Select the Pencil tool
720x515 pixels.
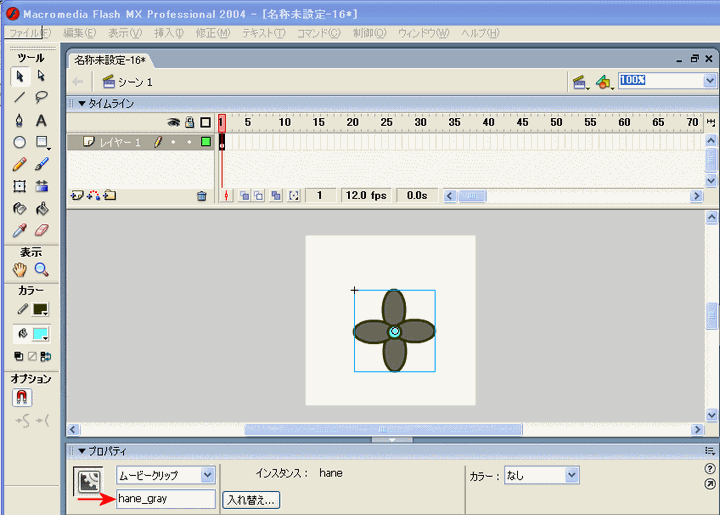(x=20, y=165)
